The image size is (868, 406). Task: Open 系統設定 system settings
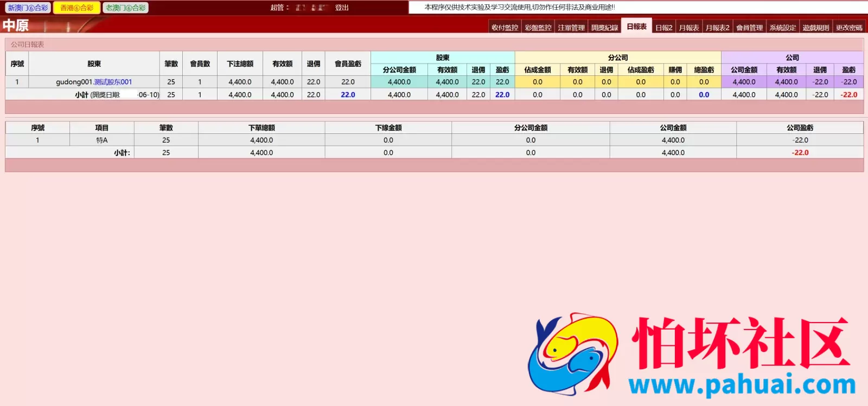[782, 28]
